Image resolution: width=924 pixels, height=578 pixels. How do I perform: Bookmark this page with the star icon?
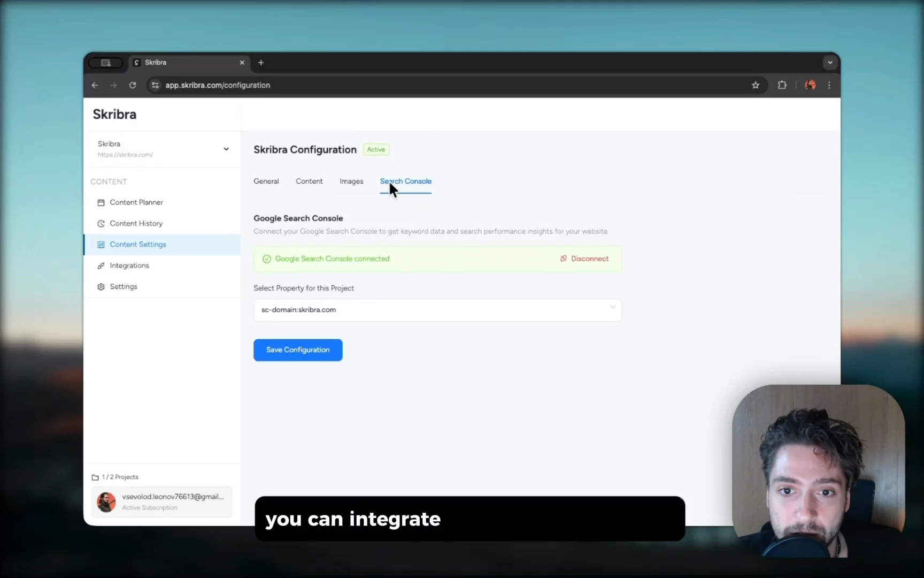point(755,85)
